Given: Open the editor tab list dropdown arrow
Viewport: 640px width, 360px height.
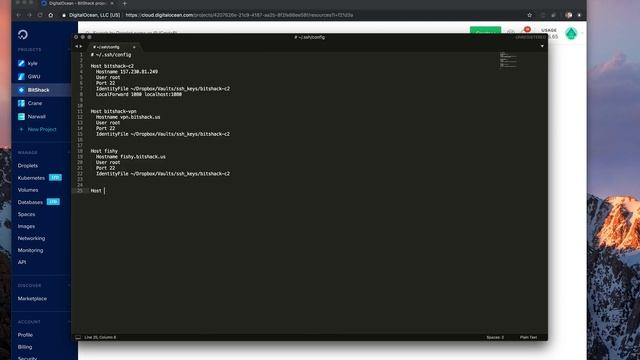Looking at the screenshot, I should 542,46.
